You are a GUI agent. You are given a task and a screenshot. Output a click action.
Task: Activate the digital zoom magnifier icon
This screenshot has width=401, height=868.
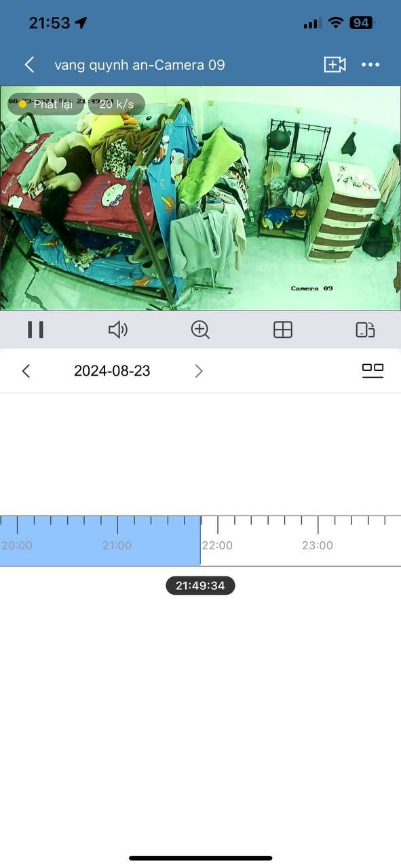click(x=200, y=330)
